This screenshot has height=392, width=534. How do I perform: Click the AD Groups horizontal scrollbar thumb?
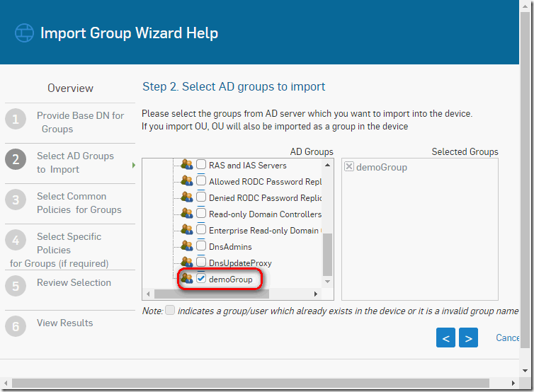click(x=212, y=294)
